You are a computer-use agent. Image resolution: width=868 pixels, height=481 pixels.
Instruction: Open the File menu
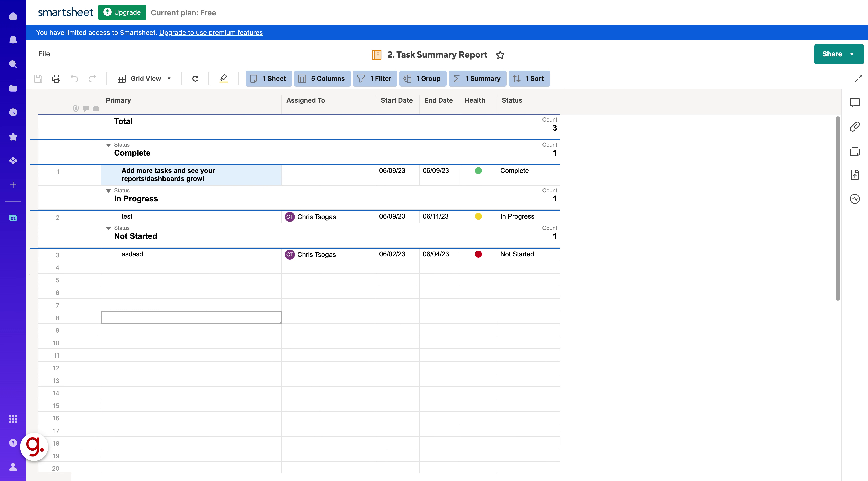pyautogui.click(x=44, y=54)
